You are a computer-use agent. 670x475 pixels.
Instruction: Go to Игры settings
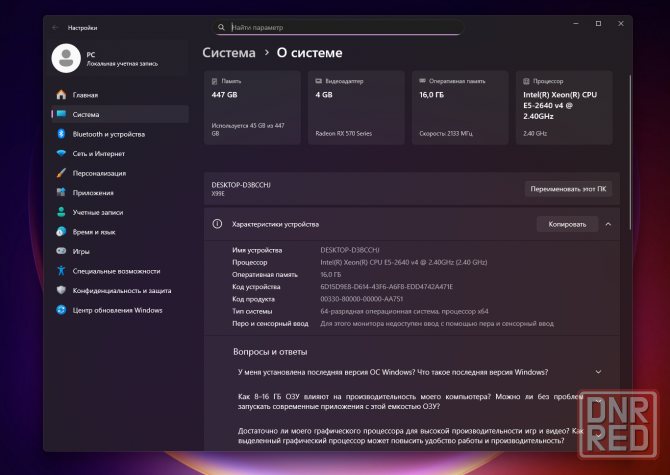120,252
